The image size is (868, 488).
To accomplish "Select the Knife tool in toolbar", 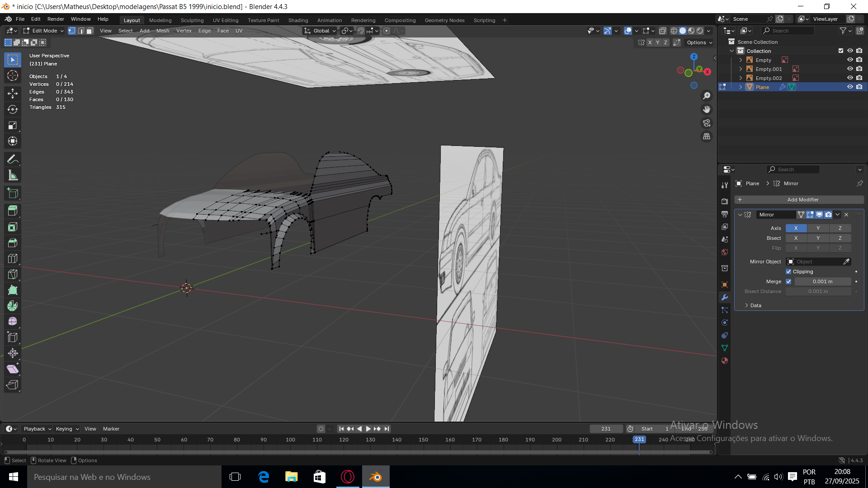I will (x=13, y=274).
